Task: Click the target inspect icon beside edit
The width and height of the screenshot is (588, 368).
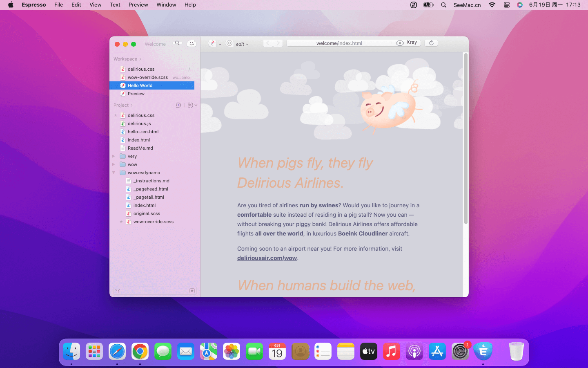Action: point(229,43)
